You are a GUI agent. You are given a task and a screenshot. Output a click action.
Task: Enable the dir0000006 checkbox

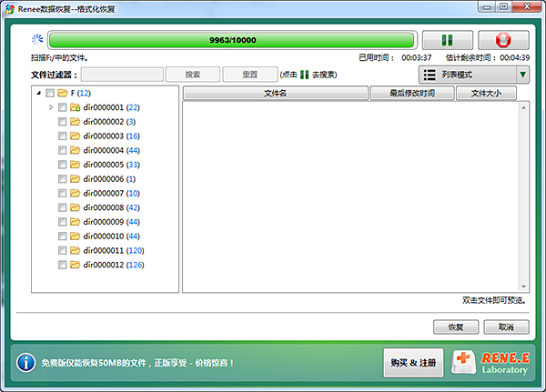click(x=62, y=179)
